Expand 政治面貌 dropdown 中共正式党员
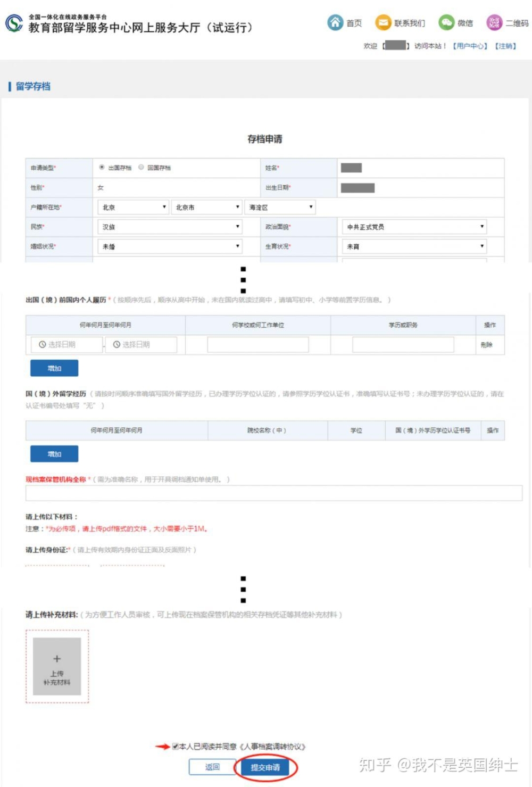Viewport: 532px width, 787px height. (x=414, y=227)
